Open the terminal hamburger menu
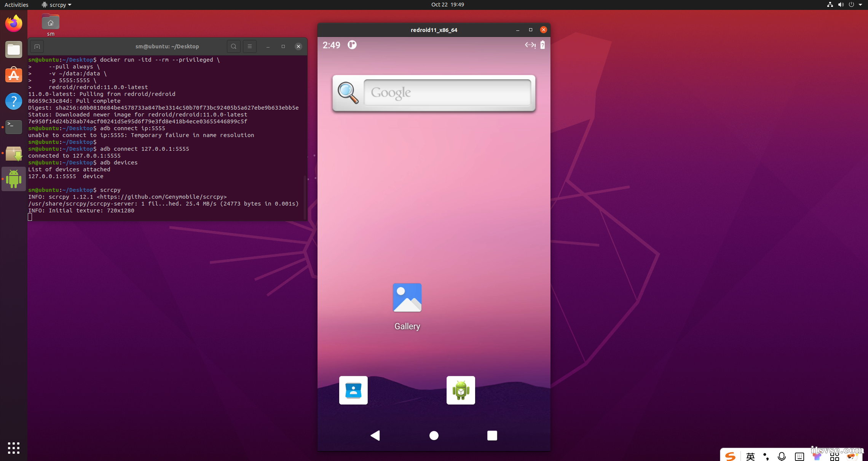This screenshot has width=868, height=461. 250,46
